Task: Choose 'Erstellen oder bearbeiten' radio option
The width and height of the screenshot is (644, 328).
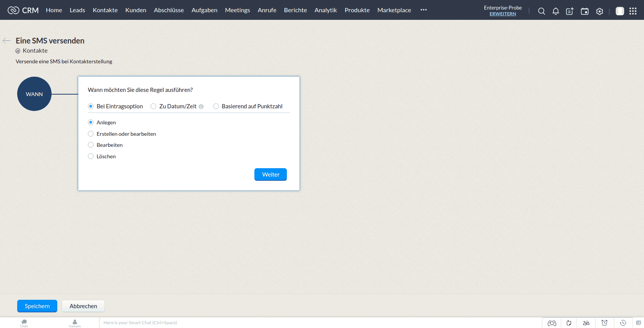Action: click(91, 134)
